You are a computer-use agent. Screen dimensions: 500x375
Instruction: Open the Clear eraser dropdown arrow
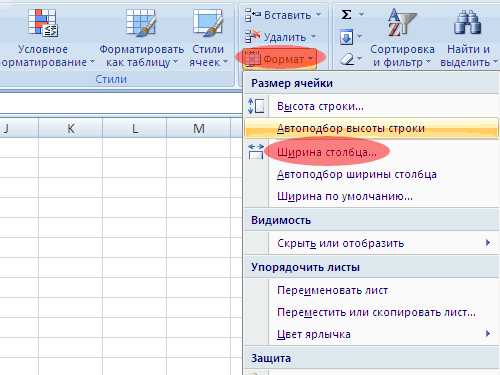[360, 59]
